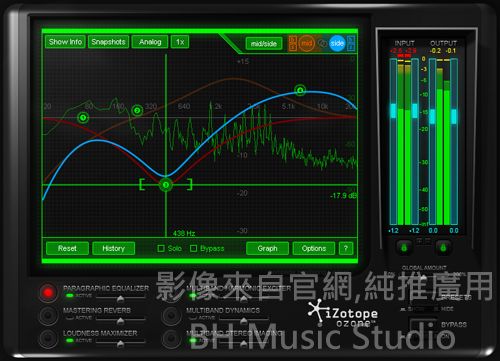Enable the Solo checkbox
Screen dimensions: 500x361
[x=161, y=248]
